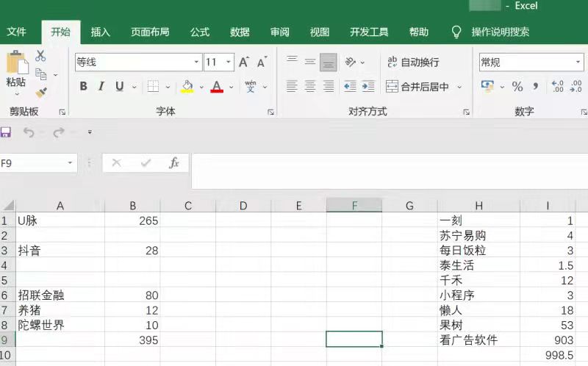588x366 pixels.
Task: Apply cell borders icon
Action: 153,87
